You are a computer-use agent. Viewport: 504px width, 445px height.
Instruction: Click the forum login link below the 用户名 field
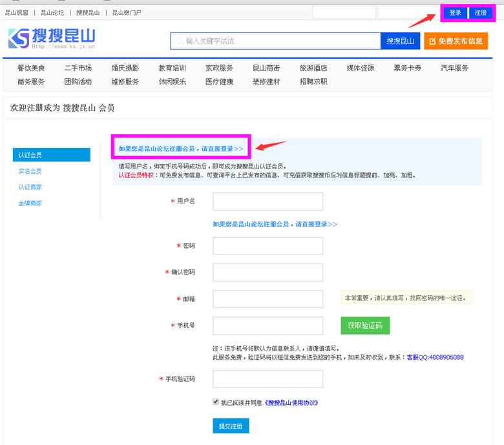pos(275,224)
